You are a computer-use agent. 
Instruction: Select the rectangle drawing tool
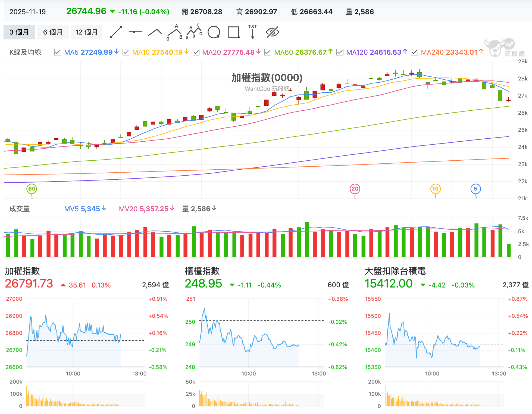tap(233, 32)
